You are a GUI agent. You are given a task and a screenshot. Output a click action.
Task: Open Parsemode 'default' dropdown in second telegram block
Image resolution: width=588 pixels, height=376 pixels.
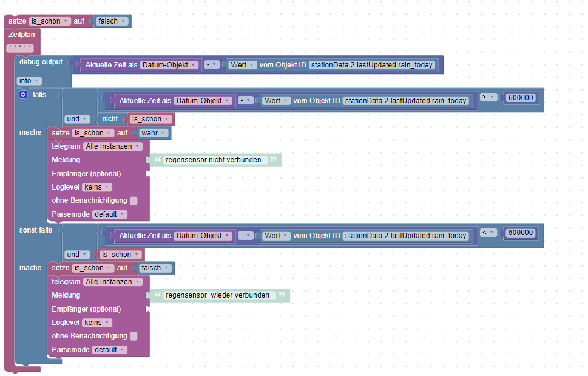[109, 350]
